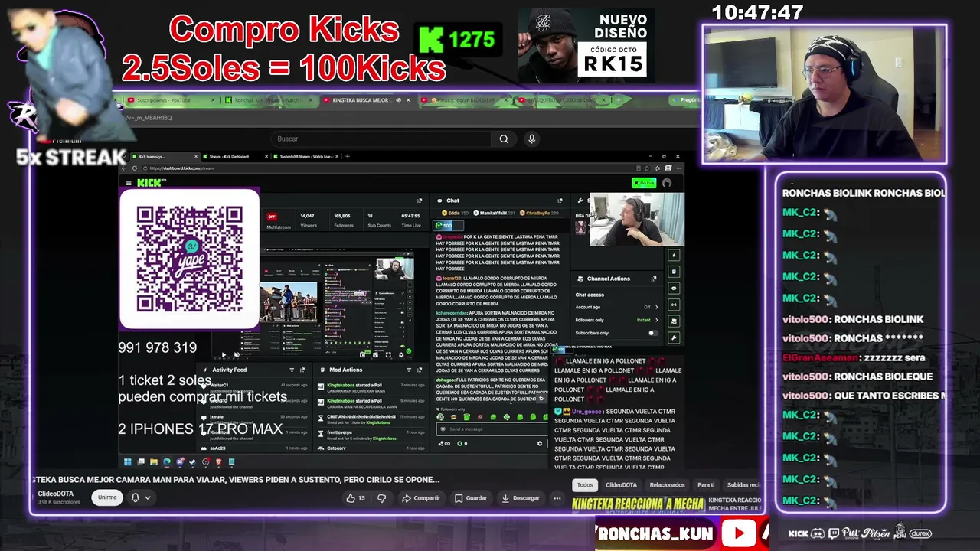The image size is (980, 551).
Task: Start YouTube voice search with the microphone
Action: pos(531,139)
